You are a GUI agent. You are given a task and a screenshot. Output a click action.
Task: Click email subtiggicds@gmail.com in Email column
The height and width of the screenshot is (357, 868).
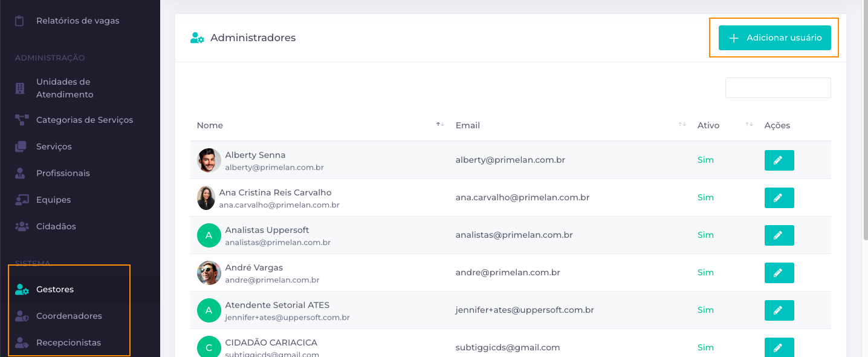(x=508, y=348)
